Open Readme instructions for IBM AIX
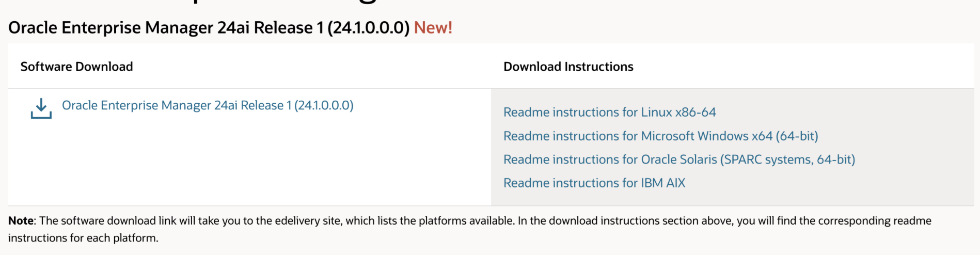 pyautogui.click(x=594, y=183)
